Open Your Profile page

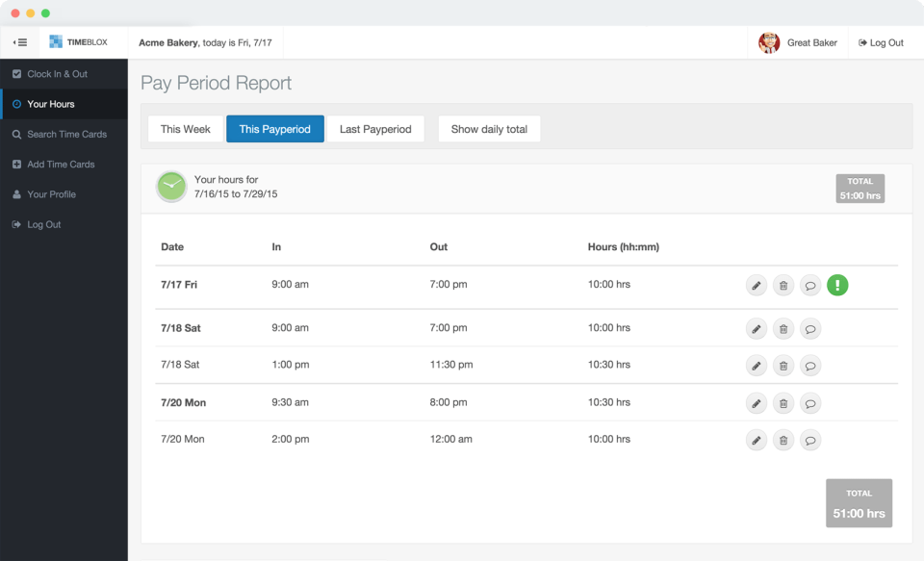pyautogui.click(x=51, y=194)
